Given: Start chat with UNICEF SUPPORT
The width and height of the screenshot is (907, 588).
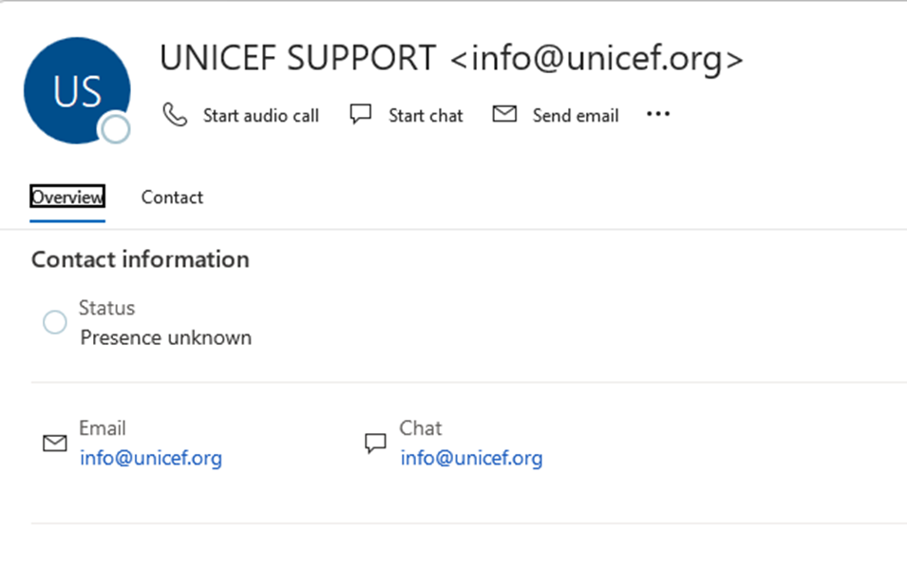Looking at the screenshot, I should pos(425,116).
